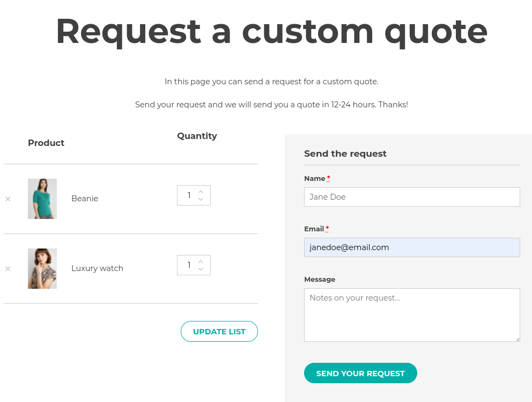The height and width of the screenshot is (402, 532).
Task: Decrease Luxury watch quantity with down arrow
Action: (201, 269)
